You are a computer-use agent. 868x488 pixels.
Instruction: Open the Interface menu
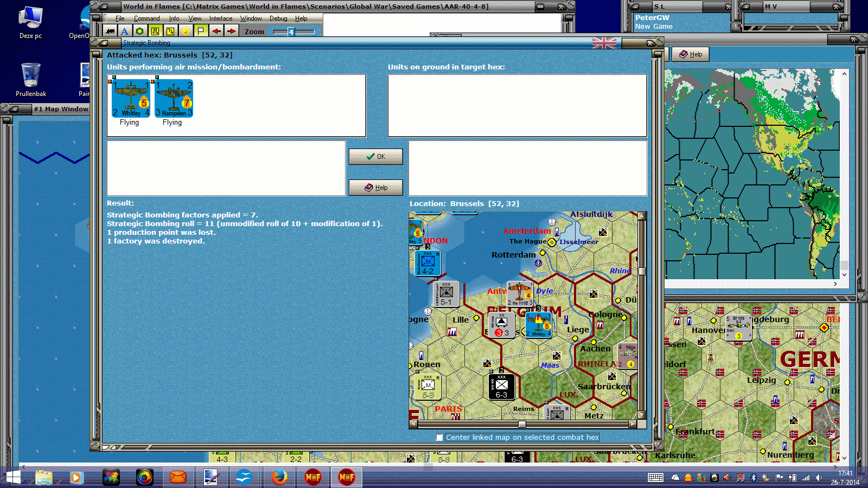tap(220, 18)
